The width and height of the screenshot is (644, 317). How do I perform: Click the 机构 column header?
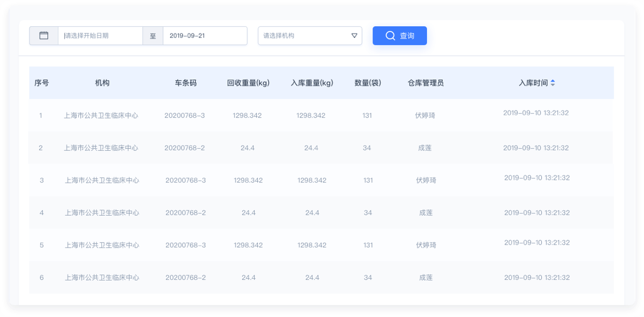pos(102,83)
